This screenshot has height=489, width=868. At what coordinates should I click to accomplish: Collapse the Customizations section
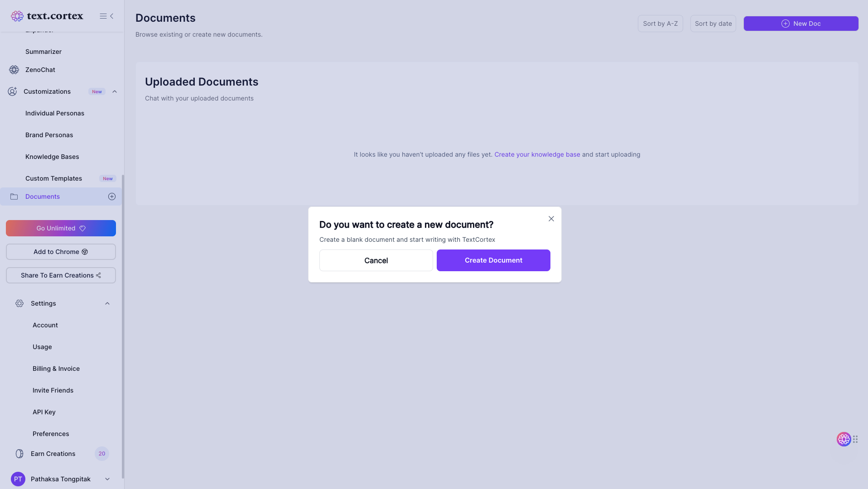(x=115, y=91)
